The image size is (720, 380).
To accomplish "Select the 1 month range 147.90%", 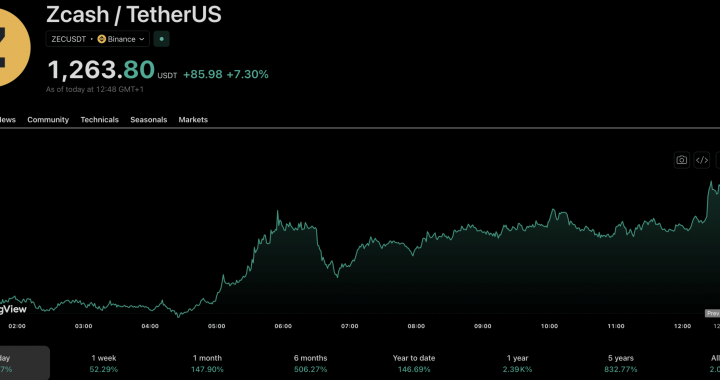I will (207, 363).
